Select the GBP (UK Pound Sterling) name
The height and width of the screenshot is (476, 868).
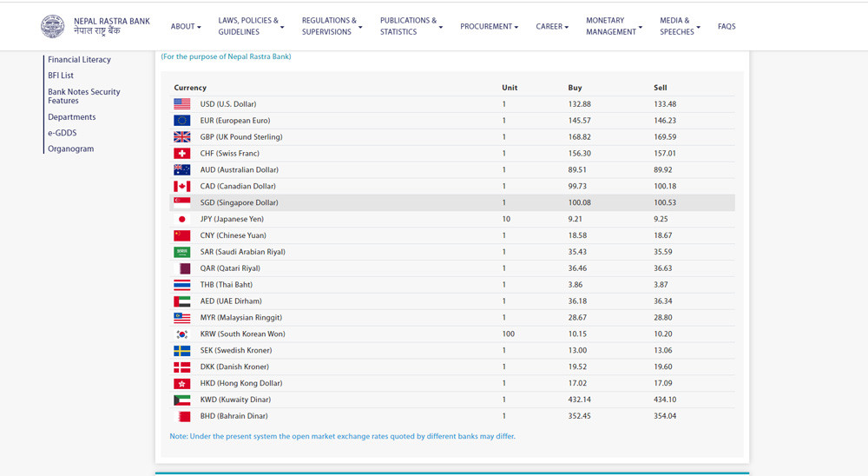(241, 137)
